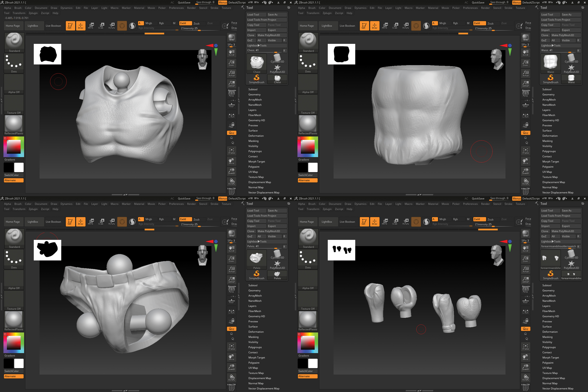
Task: Expand Geometry section in Waist window
Action: [x=548, y=94]
